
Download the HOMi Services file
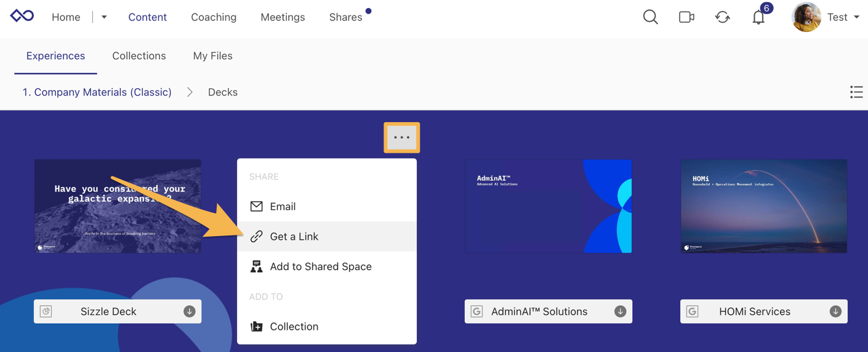click(x=835, y=311)
